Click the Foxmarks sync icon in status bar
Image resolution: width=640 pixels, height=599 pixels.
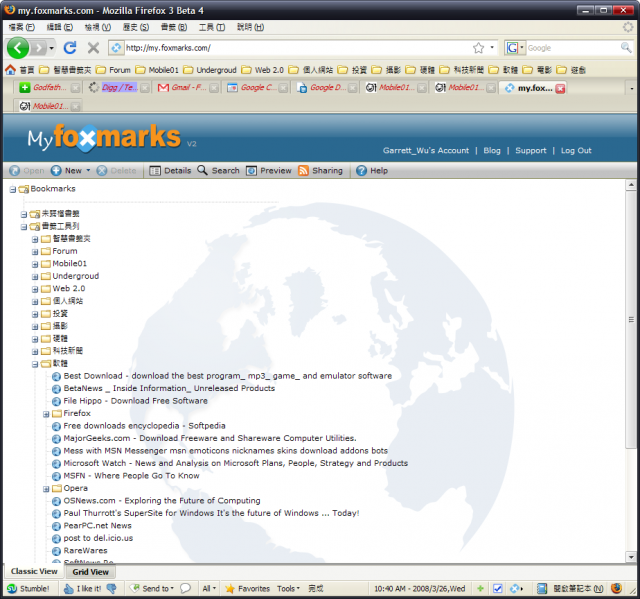514,588
